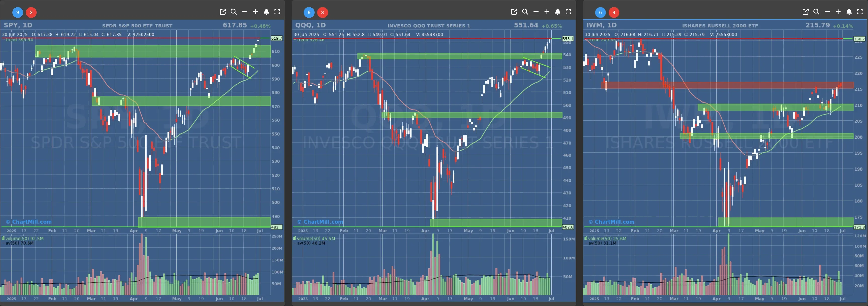Click the QQQ chart magnifier search icon
868x306 pixels.
tap(525, 12)
